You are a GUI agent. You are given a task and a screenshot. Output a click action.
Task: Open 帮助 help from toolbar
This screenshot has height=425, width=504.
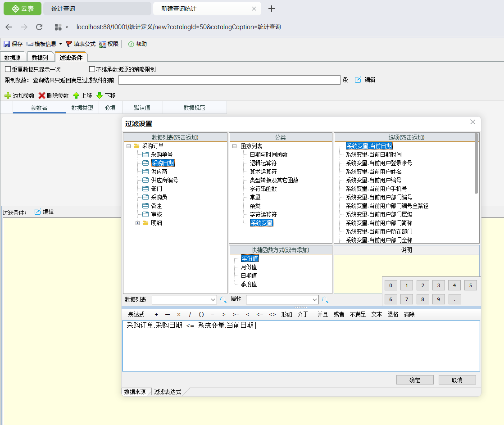[131, 44]
